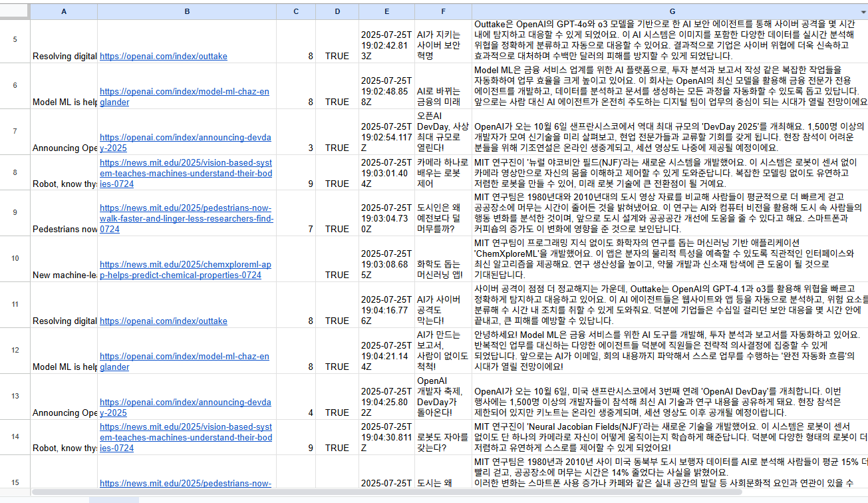Click timestamp 2025-07-25T19:02:54.117Z cell
The height and width of the screenshot is (503, 868).
click(x=386, y=132)
